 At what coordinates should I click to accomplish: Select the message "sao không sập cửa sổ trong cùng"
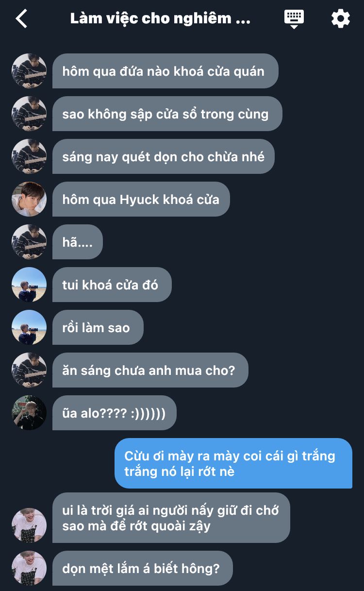click(167, 114)
